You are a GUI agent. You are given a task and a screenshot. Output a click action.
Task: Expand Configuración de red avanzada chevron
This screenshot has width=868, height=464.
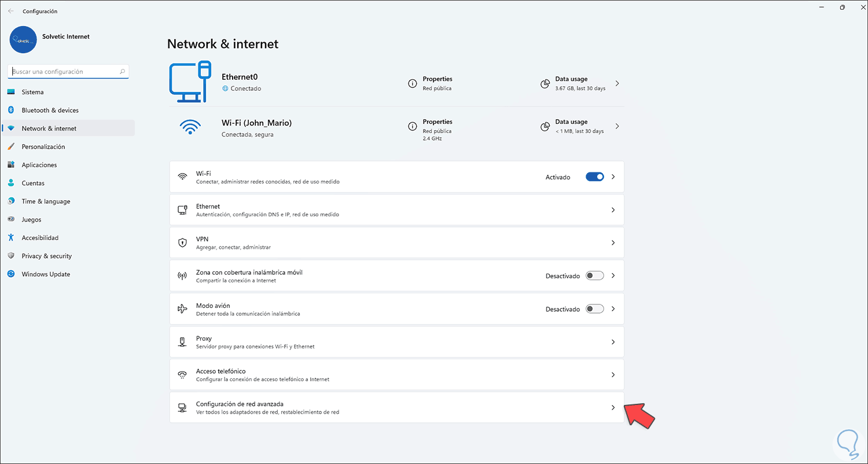click(613, 408)
